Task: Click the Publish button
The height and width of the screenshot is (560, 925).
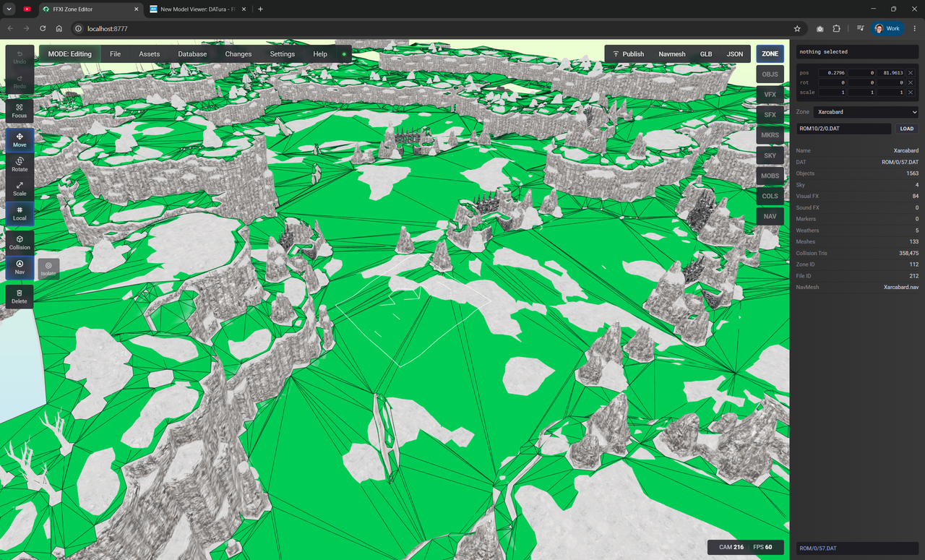Action: tap(628, 54)
